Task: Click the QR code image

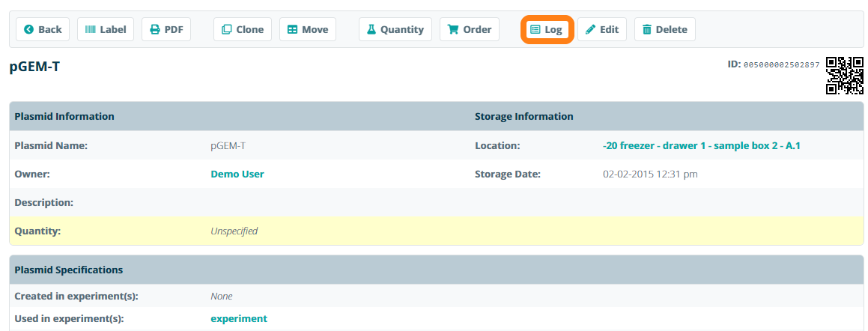Action: 844,76
